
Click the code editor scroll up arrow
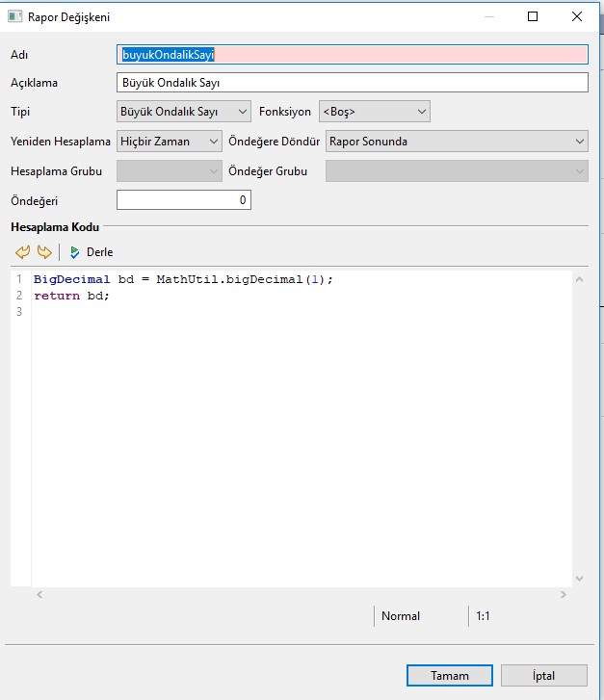tap(579, 279)
